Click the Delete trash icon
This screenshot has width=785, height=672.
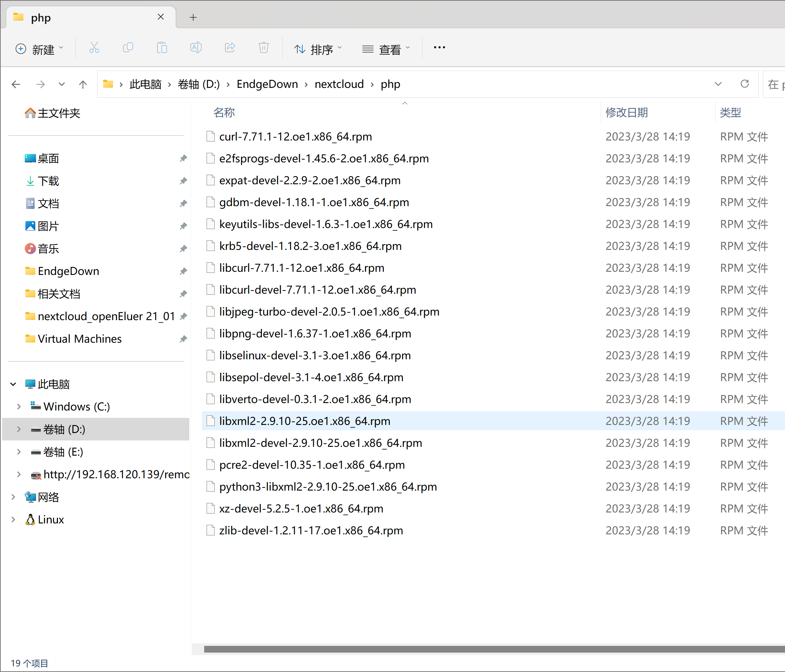[x=264, y=48]
